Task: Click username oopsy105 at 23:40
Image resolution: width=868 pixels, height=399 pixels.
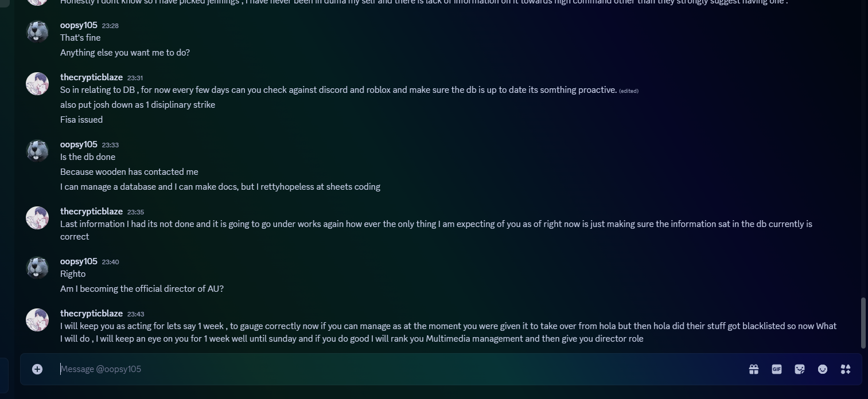Action: coord(79,261)
